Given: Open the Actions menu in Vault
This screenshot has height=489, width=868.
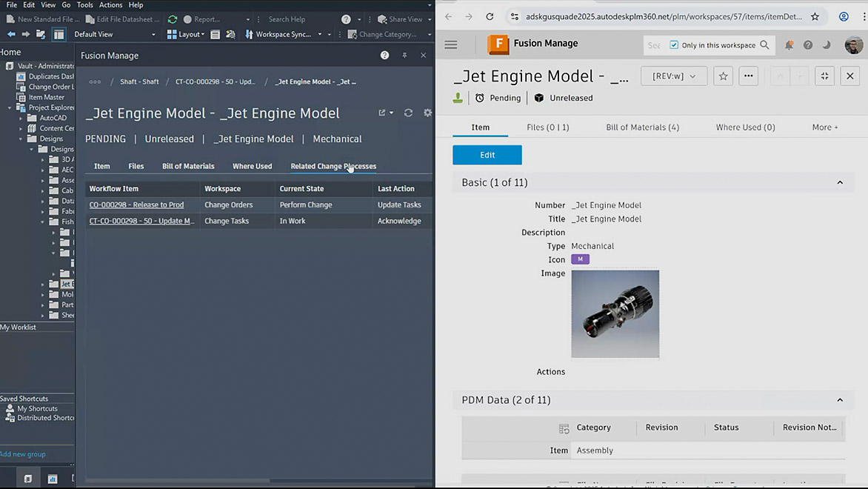Looking at the screenshot, I should pos(110,5).
